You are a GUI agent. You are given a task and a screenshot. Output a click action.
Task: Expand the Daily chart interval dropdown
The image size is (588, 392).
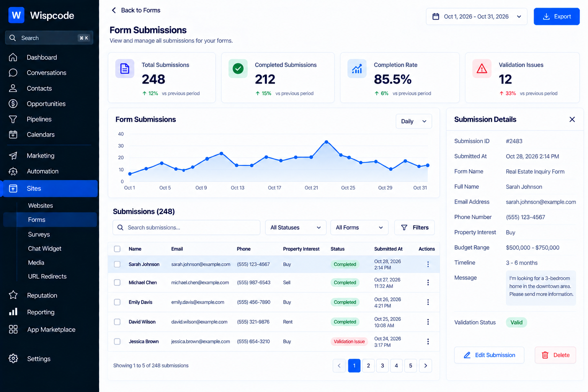coord(414,121)
